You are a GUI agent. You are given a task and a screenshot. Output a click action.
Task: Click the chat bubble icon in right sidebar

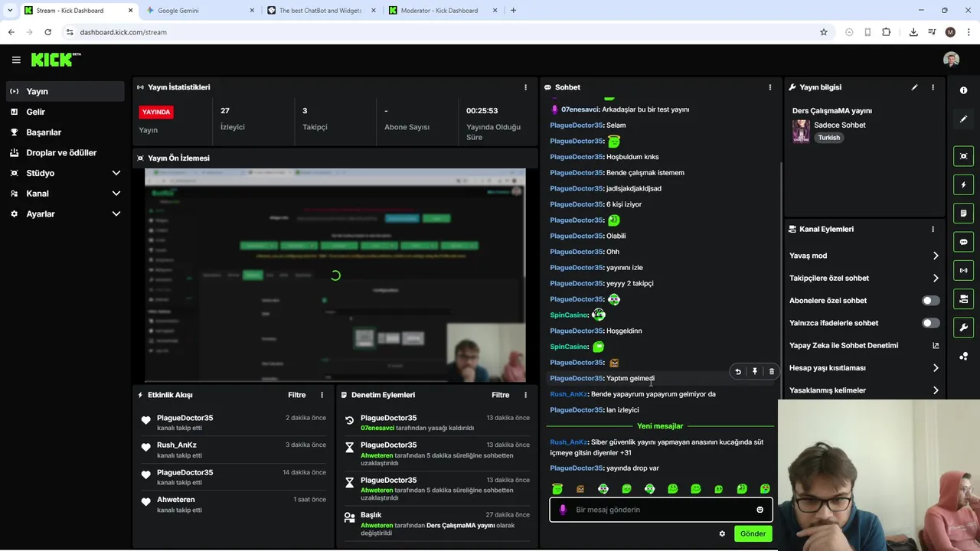[x=963, y=242]
